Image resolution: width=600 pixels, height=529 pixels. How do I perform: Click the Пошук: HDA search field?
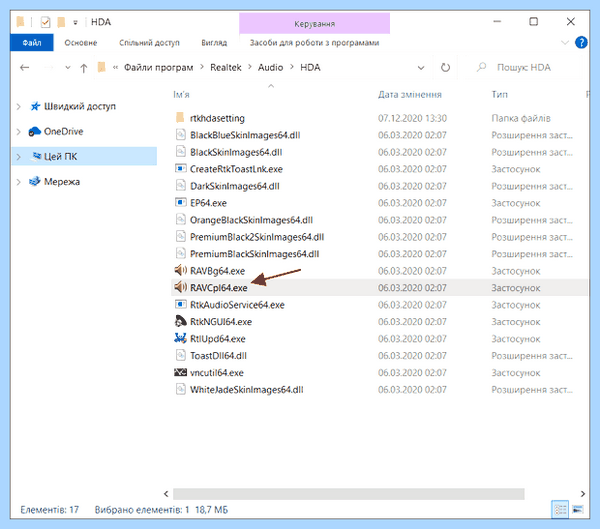click(x=523, y=68)
